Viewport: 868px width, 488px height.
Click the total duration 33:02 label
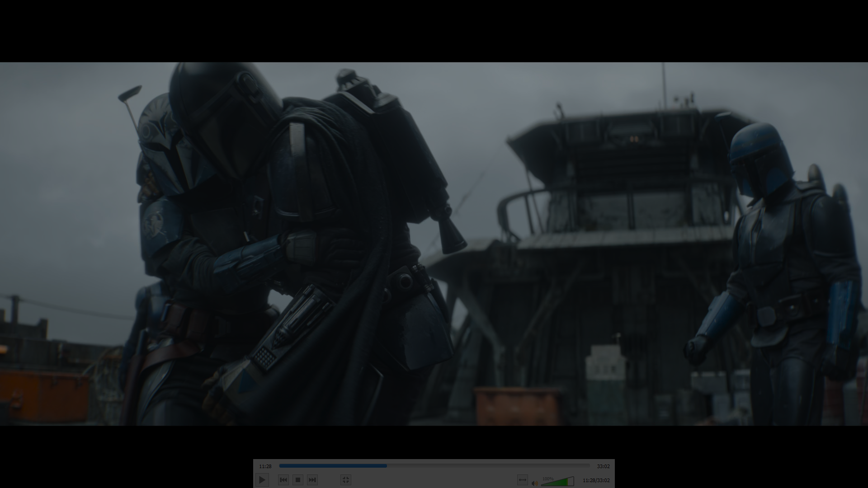pyautogui.click(x=603, y=466)
